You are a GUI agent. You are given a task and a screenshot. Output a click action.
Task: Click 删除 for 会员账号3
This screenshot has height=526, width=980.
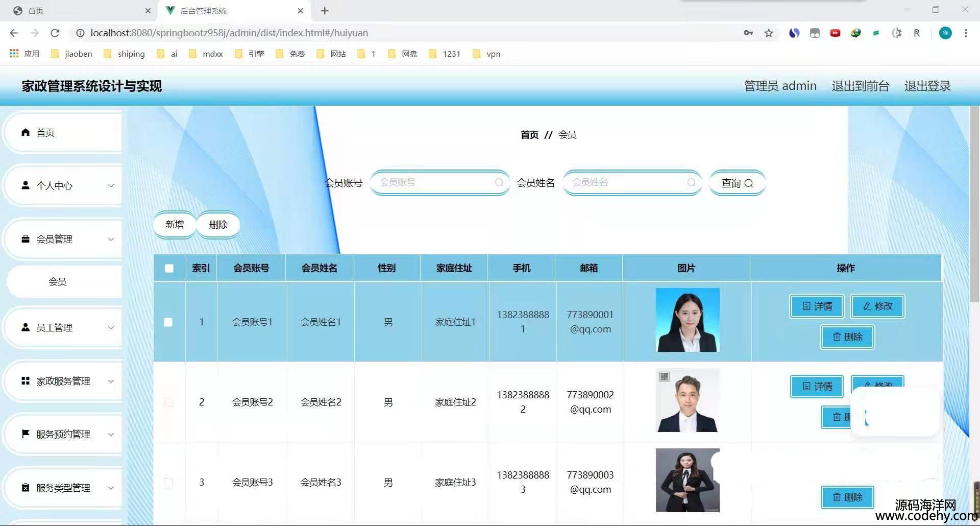coord(847,497)
